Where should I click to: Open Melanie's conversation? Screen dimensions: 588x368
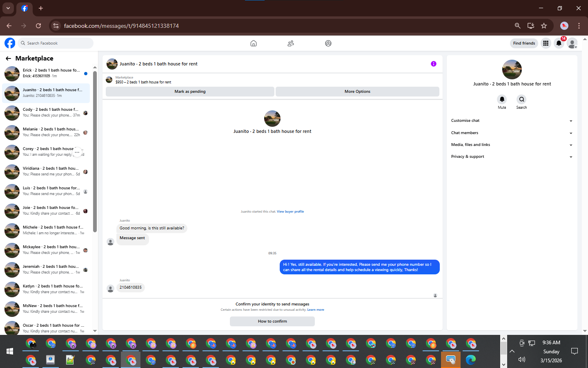[x=46, y=132]
